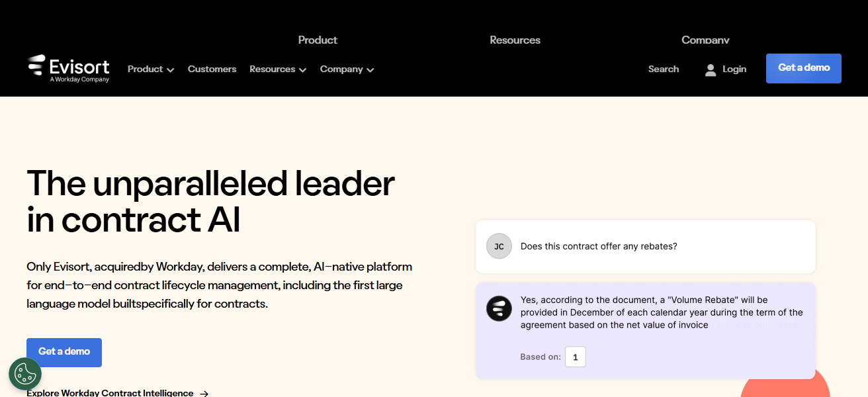Click the Evisort AI avatar in the chat answer
The width and height of the screenshot is (868, 397).
tap(499, 308)
